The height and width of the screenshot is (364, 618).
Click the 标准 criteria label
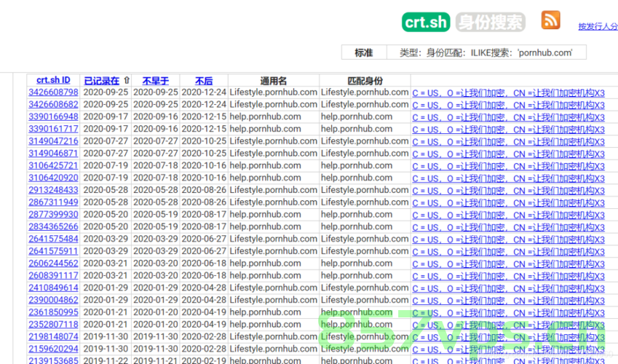[363, 52]
